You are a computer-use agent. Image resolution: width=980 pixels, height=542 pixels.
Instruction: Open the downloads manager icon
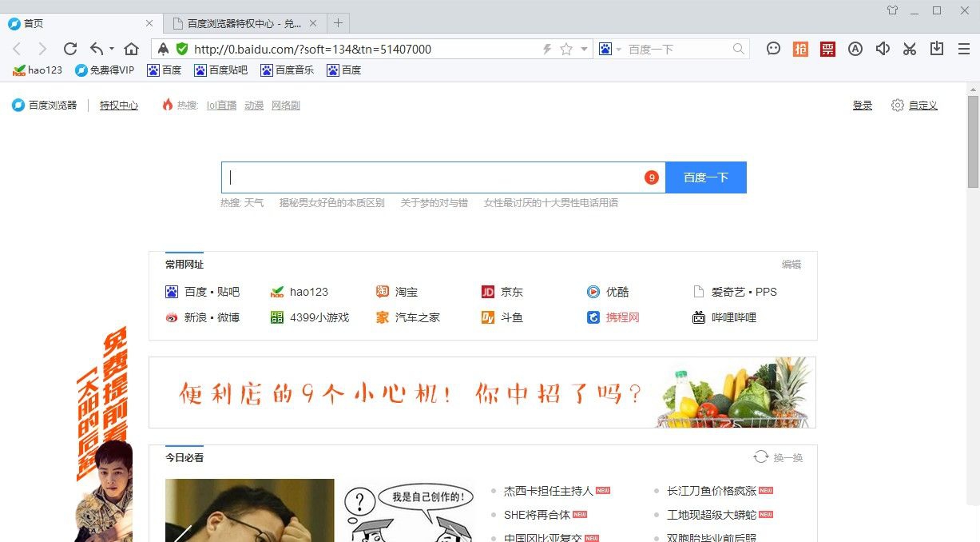(937, 49)
